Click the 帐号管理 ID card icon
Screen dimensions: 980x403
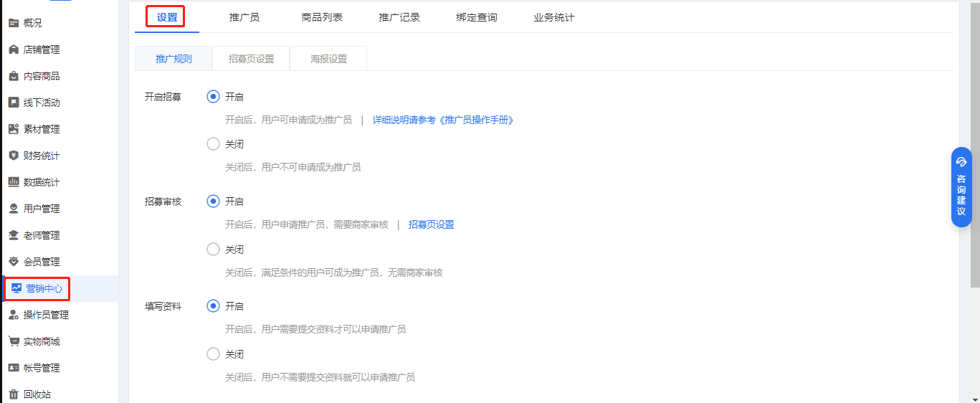(14, 368)
